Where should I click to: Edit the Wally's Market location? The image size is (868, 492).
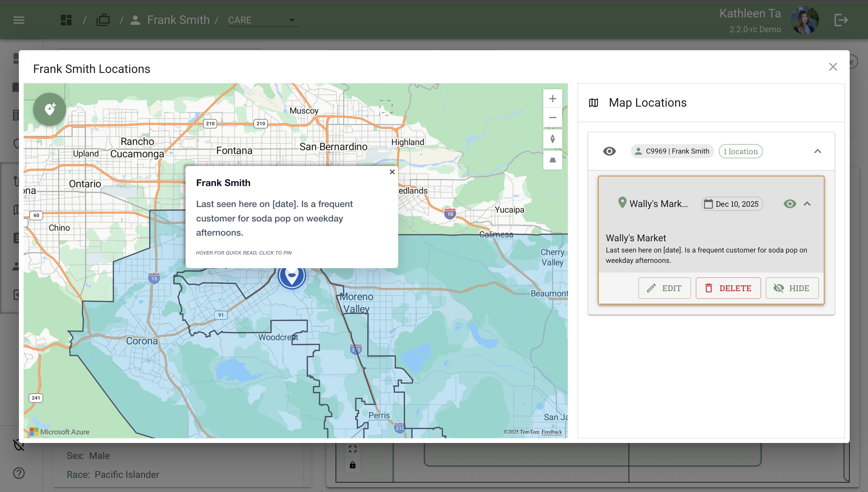(664, 288)
